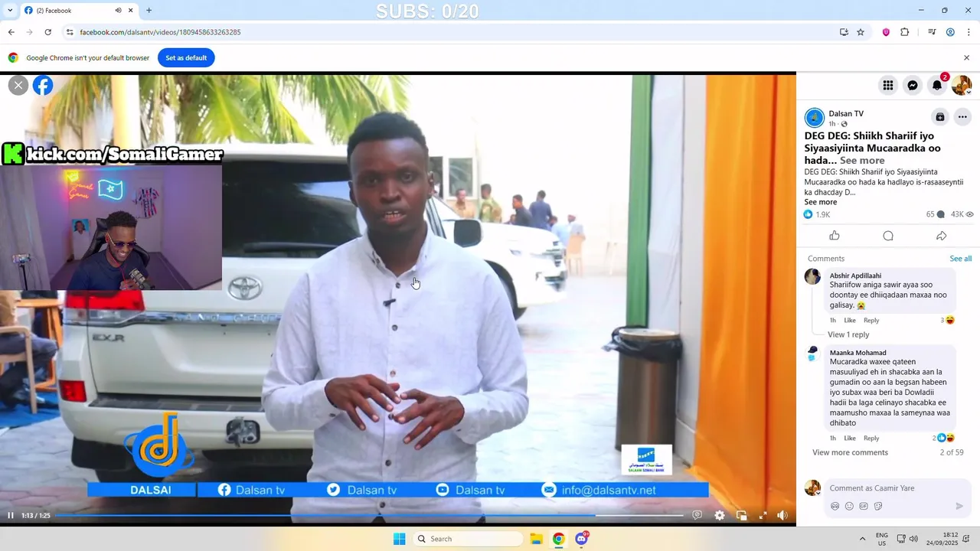Open account profile menu
The width and height of the screenshot is (980, 551).
[x=962, y=86]
